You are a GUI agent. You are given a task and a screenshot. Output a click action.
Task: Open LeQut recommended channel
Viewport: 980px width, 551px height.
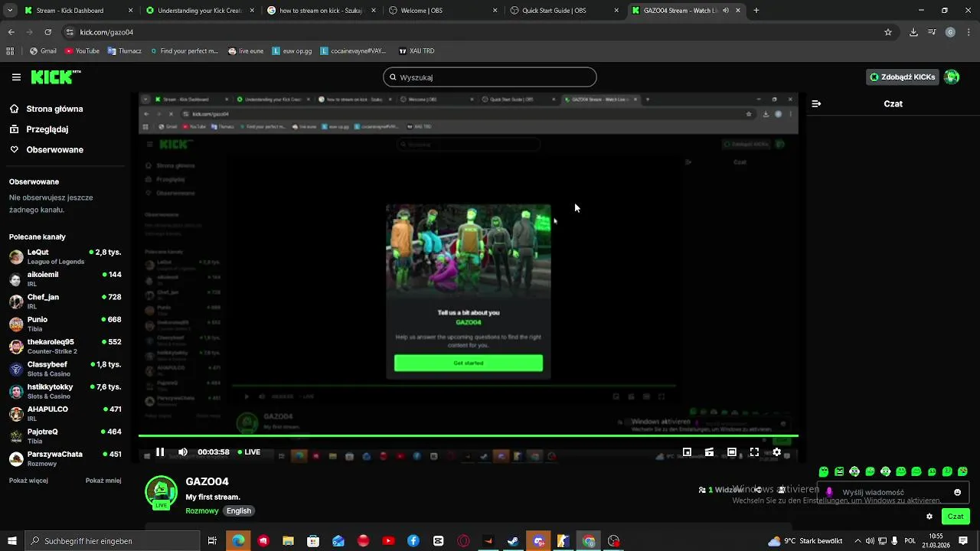(65, 256)
